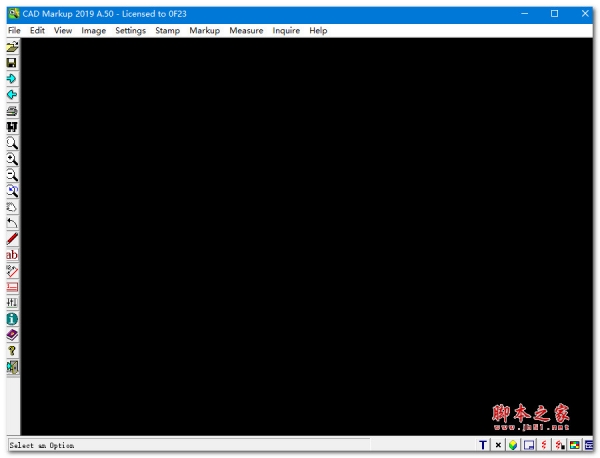The height and width of the screenshot is (458, 600).
Task: Open the Help menu
Action: (318, 31)
